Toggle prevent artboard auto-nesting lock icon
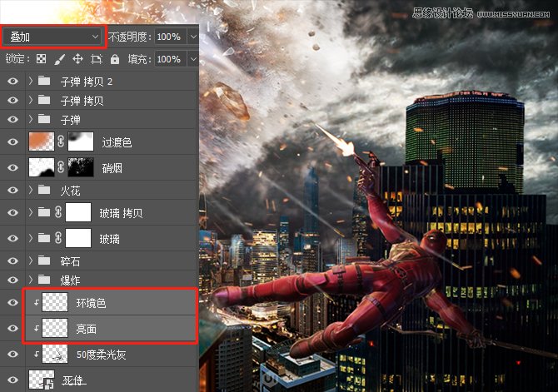 tap(96, 59)
